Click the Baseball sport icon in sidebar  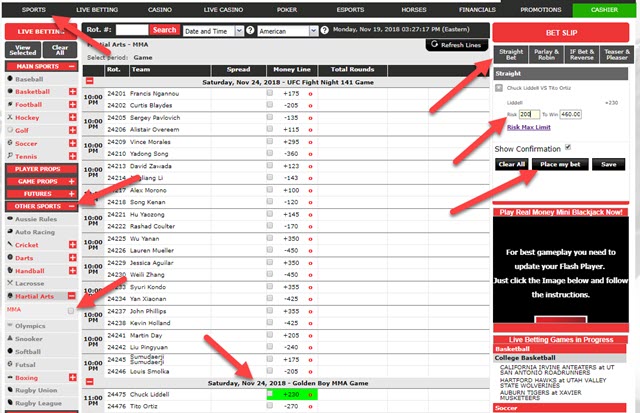coord(10,77)
